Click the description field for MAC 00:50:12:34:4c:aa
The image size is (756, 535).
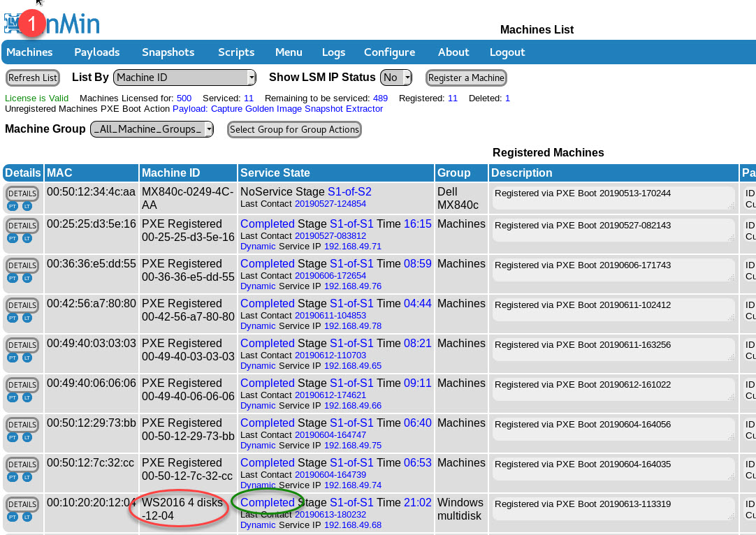[x=613, y=198]
